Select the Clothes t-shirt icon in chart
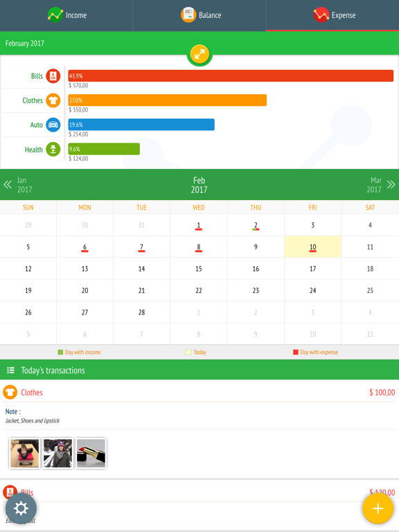 (x=53, y=100)
